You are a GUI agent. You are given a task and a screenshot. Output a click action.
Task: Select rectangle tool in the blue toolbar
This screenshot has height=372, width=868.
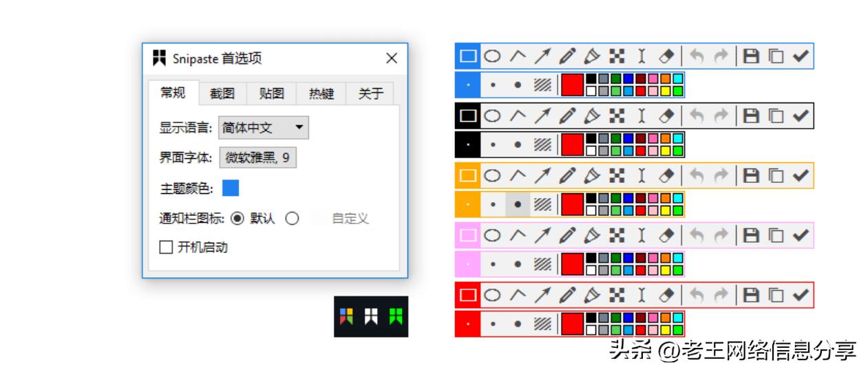point(468,56)
